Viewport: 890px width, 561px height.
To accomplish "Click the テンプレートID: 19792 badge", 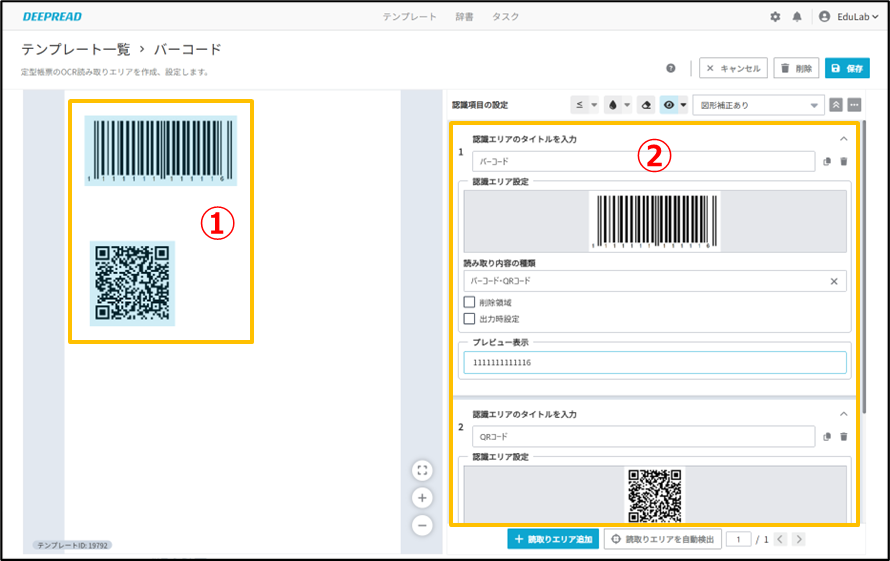I will point(72,545).
